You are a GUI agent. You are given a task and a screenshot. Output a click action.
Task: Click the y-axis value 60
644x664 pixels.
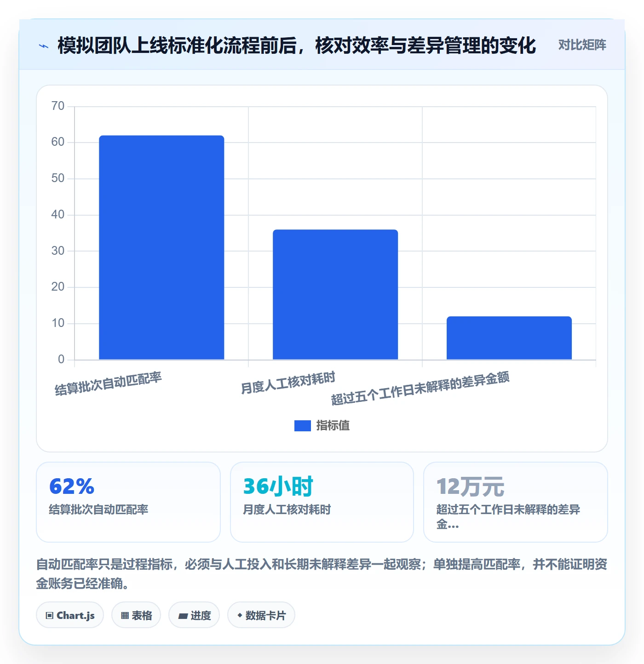[x=58, y=142]
